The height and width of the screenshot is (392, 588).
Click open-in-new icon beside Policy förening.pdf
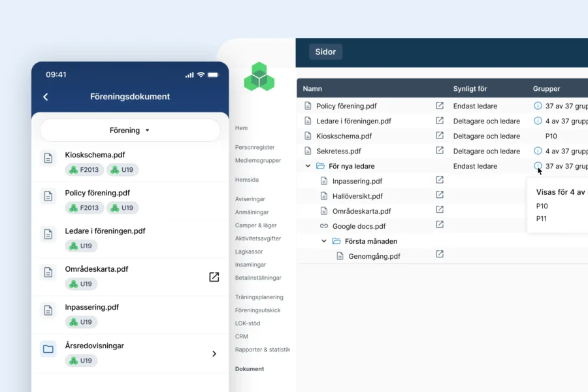(x=440, y=106)
